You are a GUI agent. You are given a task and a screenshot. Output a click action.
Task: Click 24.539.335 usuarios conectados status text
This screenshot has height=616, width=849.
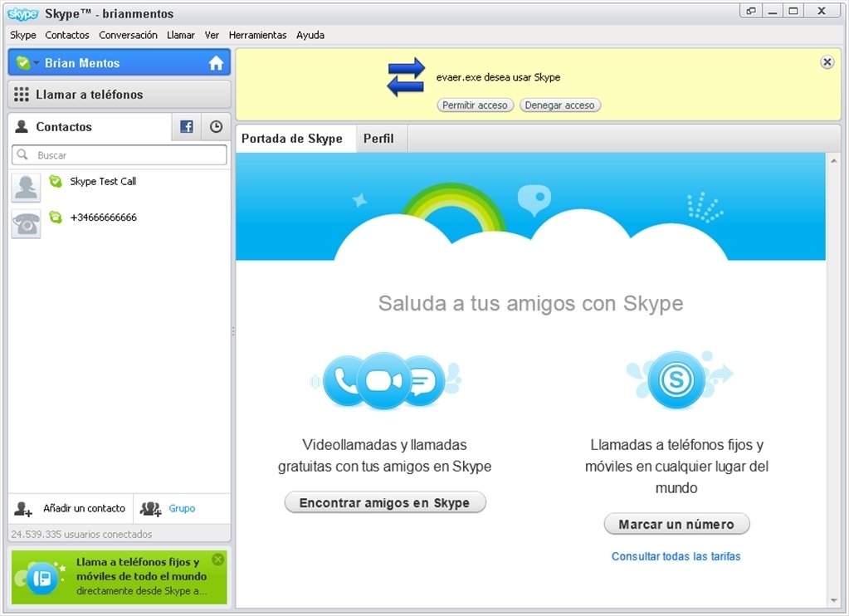point(82,534)
